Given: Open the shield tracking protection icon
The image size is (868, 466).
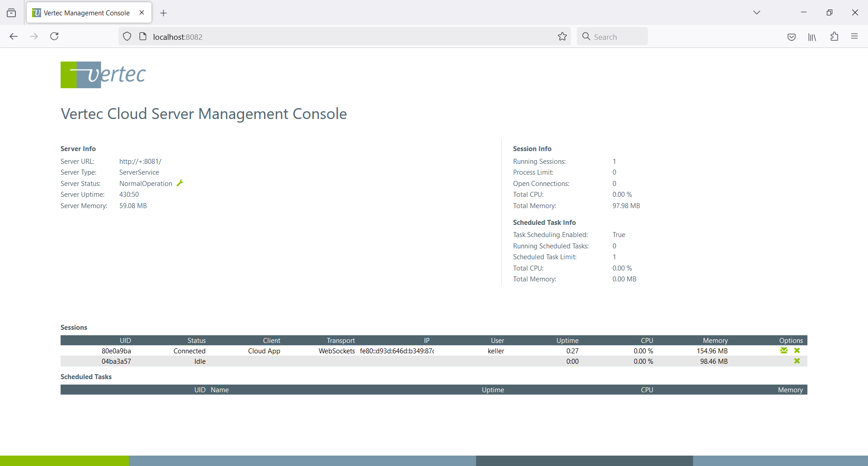Looking at the screenshot, I should pos(127,37).
